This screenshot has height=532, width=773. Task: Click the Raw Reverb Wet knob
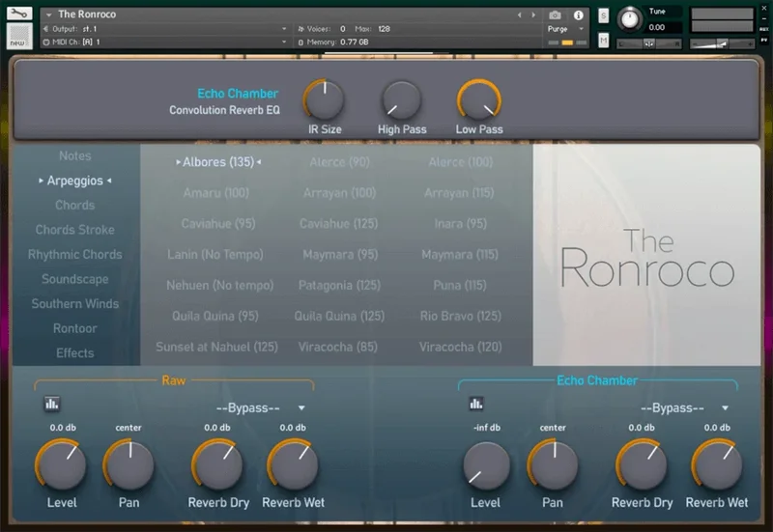coord(294,465)
